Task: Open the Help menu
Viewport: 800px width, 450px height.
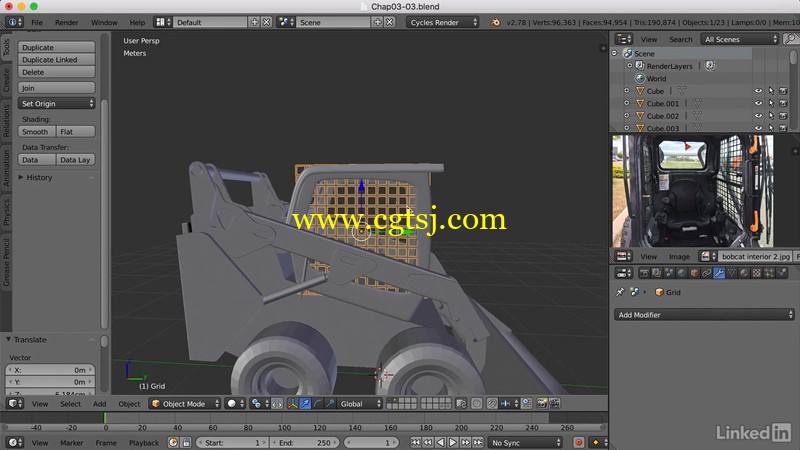Action: coord(137,22)
